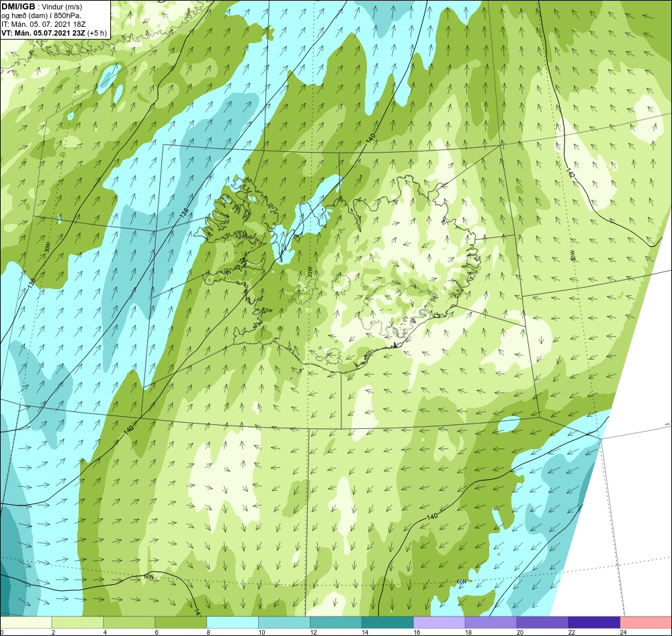Click the legend tick label '12'

point(313,632)
